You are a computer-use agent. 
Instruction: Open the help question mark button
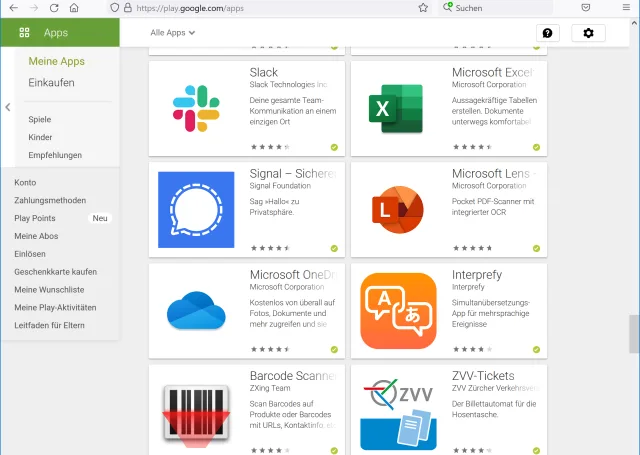click(547, 33)
